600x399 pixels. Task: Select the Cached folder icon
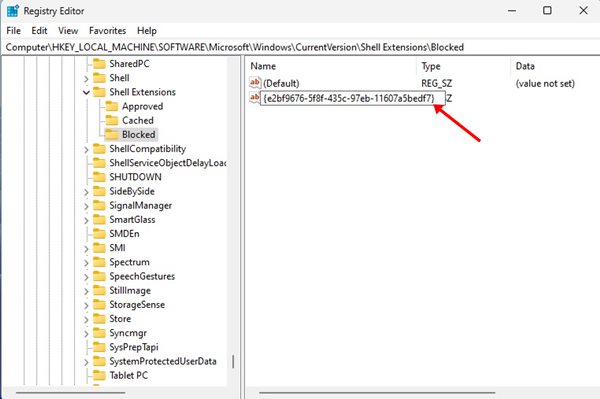(112, 120)
